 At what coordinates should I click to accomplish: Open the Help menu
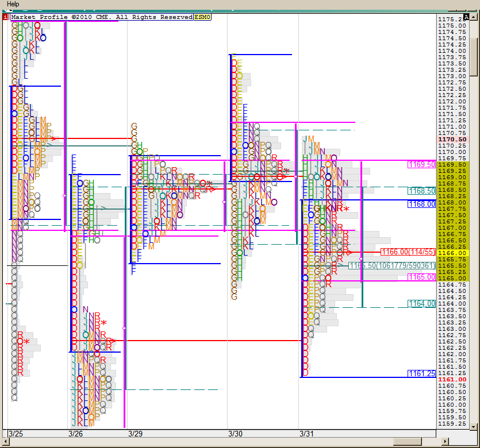[13, 4]
